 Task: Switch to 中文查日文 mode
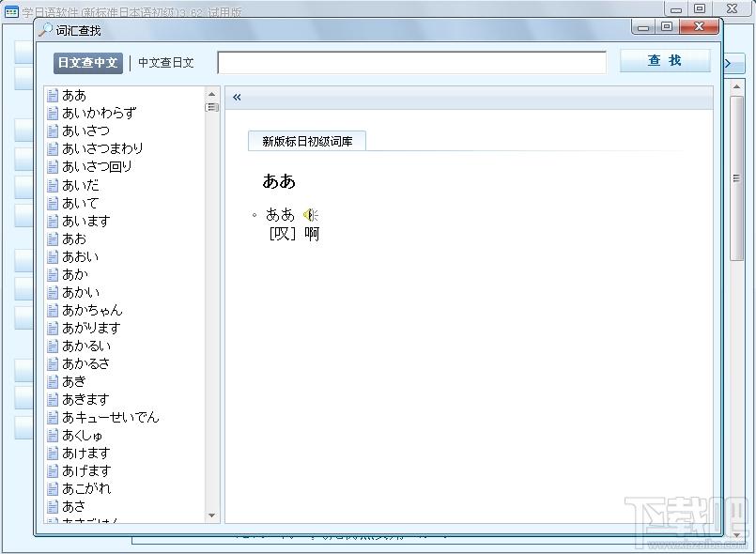[x=166, y=63]
